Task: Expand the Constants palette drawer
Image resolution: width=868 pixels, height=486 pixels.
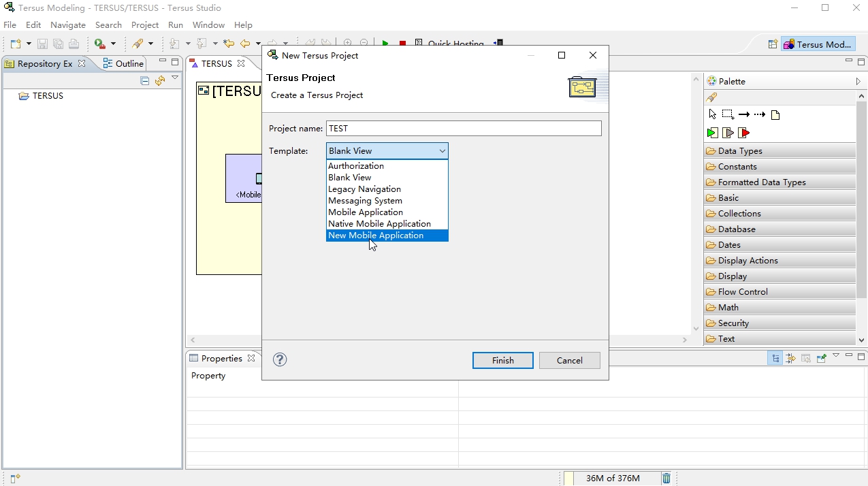Action: coord(779,167)
